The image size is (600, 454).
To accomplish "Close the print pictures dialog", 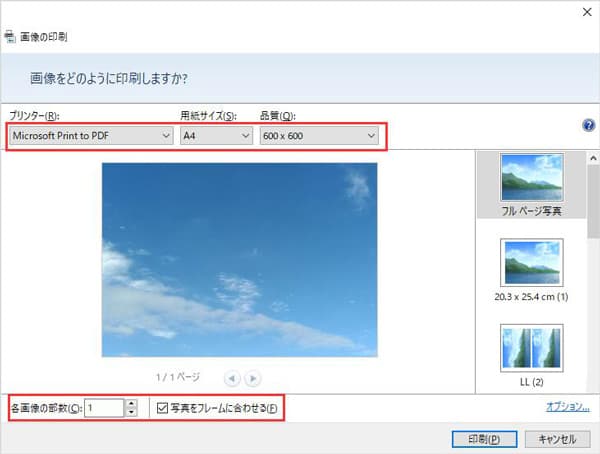I will [x=587, y=12].
